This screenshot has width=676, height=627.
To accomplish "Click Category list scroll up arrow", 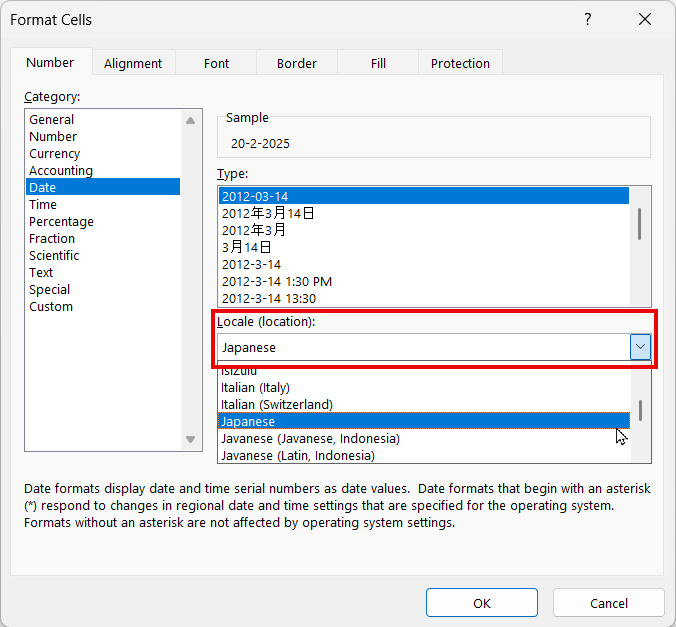I will (191, 120).
